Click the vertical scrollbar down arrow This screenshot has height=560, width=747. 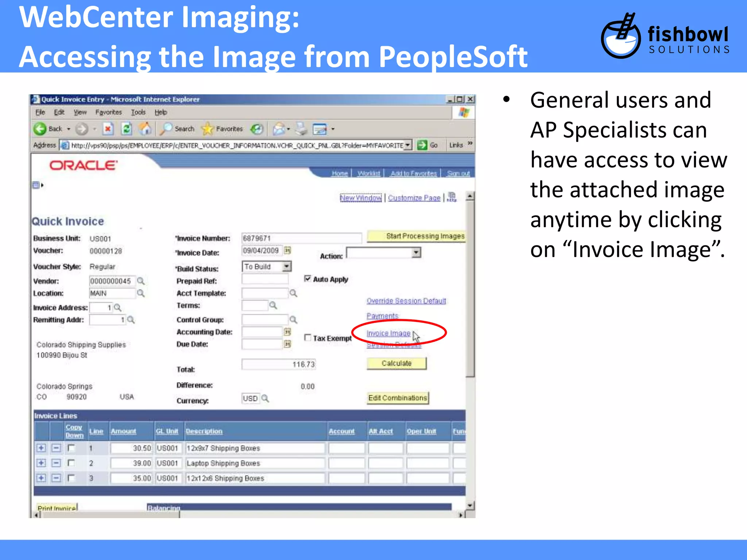(470, 505)
